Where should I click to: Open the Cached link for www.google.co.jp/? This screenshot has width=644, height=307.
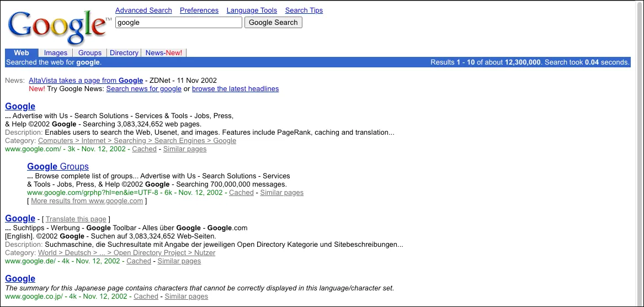(x=146, y=297)
